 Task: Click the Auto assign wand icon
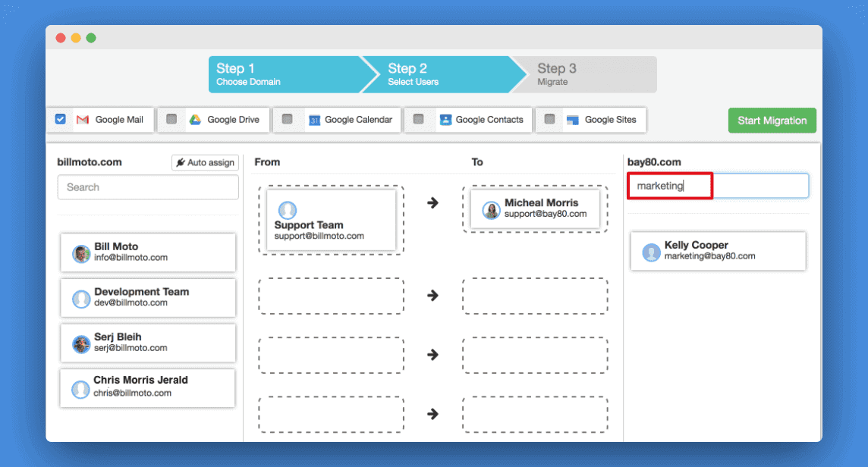(180, 162)
